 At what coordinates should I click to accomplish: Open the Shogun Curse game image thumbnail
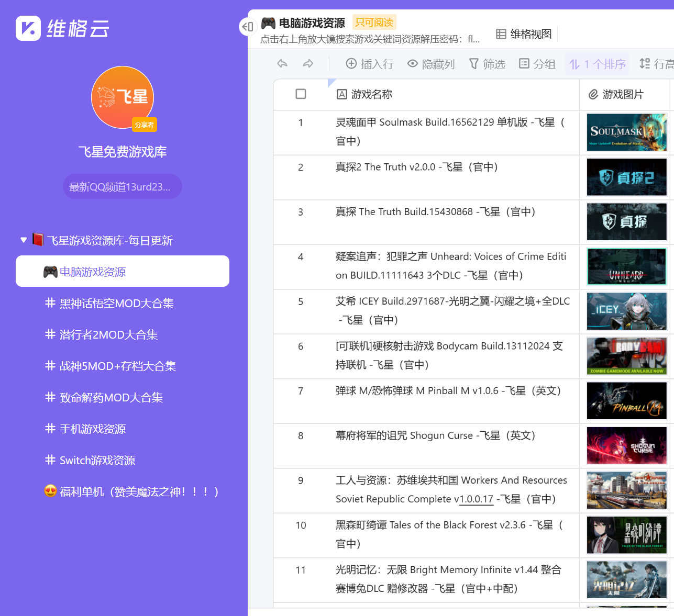coord(626,446)
